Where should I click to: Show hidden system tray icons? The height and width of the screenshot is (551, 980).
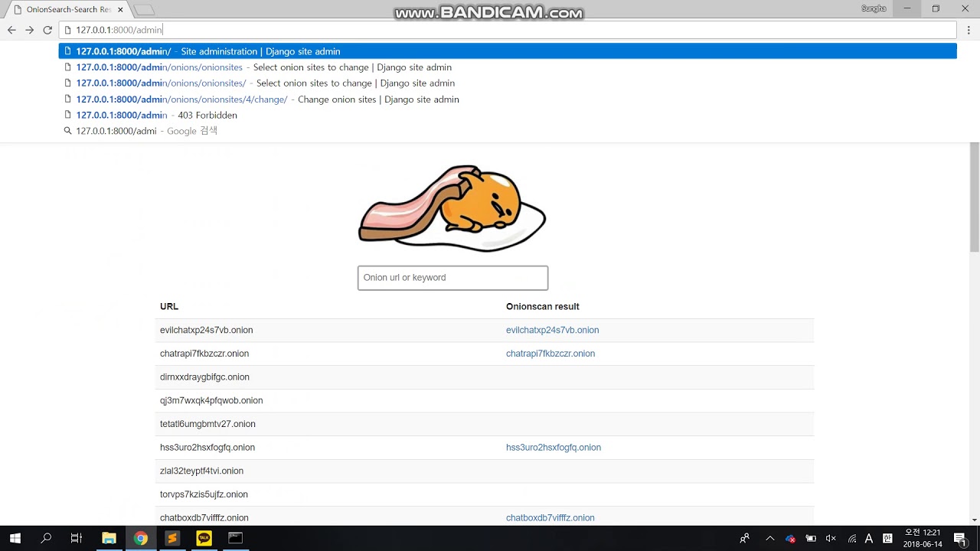click(770, 538)
